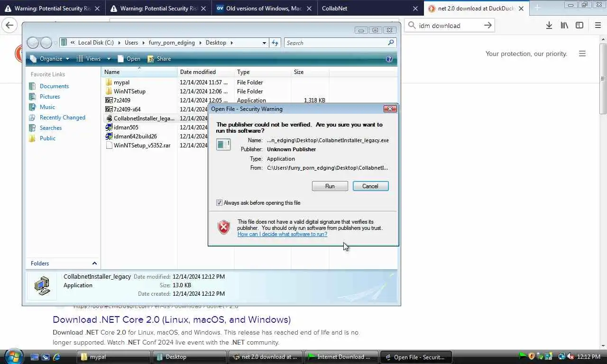The image size is (607, 364).
Task: Click volume muted tray icon
Action: click(x=570, y=356)
